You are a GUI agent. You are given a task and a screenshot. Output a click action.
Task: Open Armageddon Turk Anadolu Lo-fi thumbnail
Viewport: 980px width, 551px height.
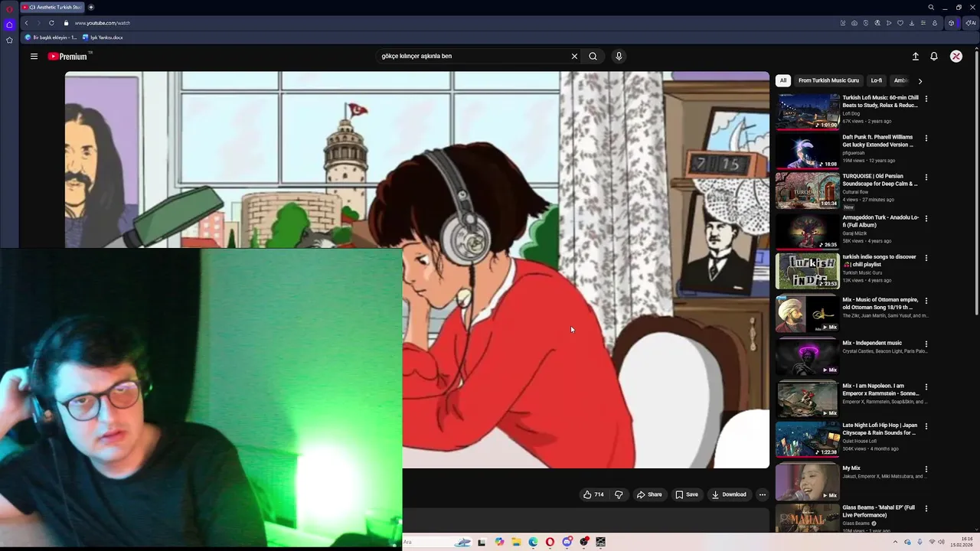[x=808, y=230]
